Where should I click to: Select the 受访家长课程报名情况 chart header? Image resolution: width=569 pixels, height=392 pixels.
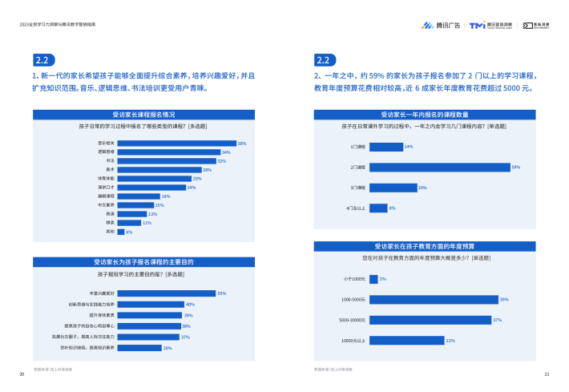pos(143,115)
